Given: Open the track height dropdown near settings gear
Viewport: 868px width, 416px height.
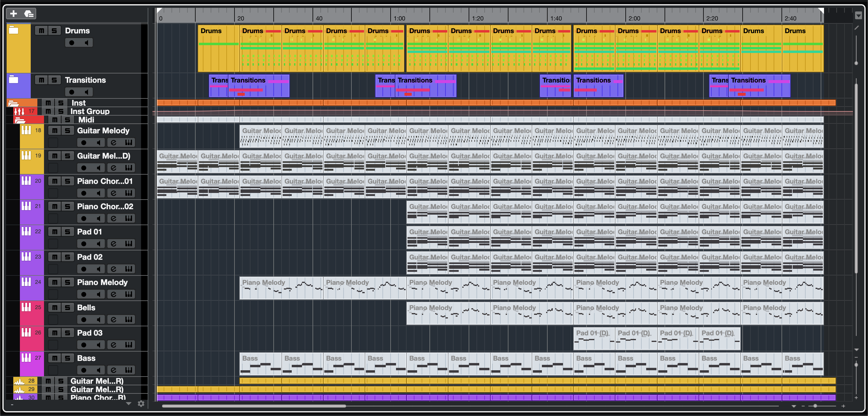Looking at the screenshot, I should pyautogui.click(x=128, y=404).
